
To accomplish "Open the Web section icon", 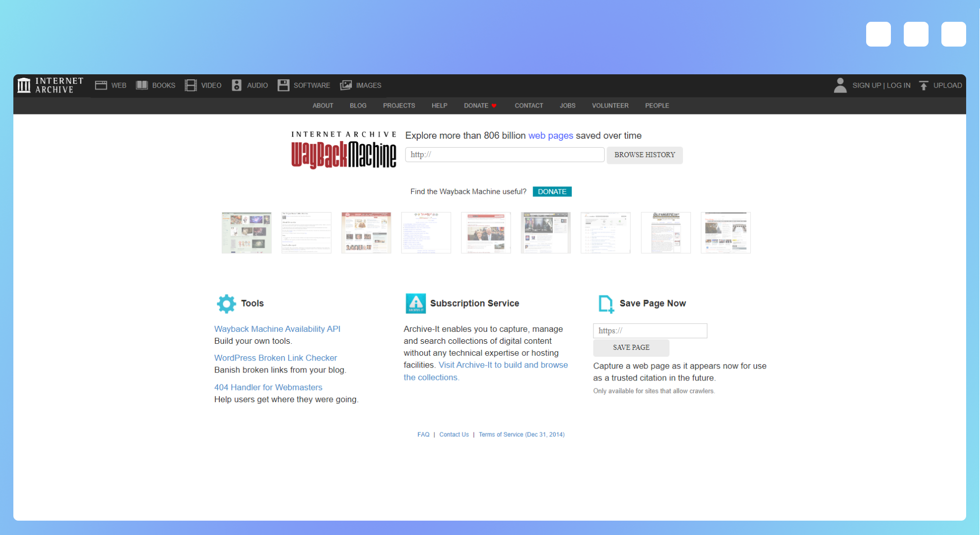I will coord(101,85).
